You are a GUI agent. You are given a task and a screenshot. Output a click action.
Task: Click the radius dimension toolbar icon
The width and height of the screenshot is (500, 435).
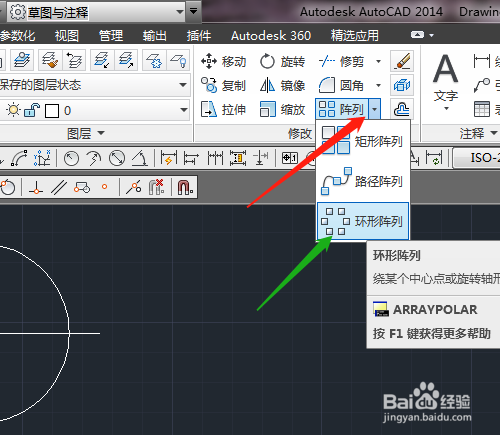coord(71,158)
